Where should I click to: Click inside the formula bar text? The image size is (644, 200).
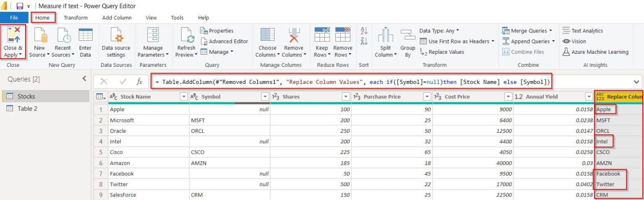point(352,82)
